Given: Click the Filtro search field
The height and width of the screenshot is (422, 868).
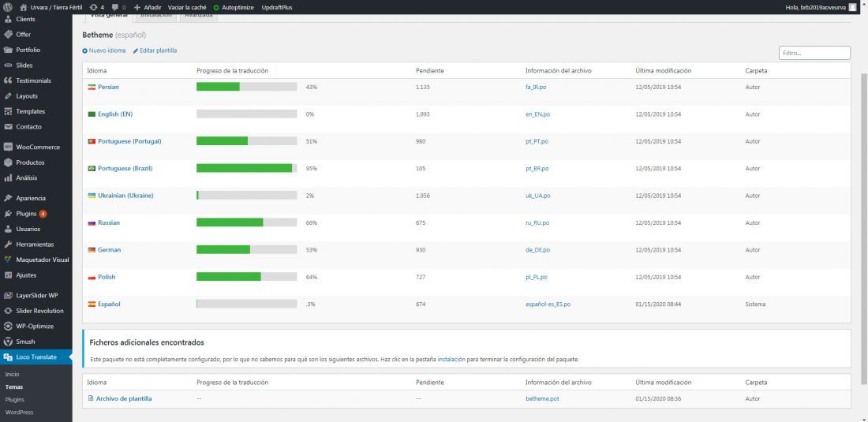Looking at the screenshot, I should click(814, 53).
